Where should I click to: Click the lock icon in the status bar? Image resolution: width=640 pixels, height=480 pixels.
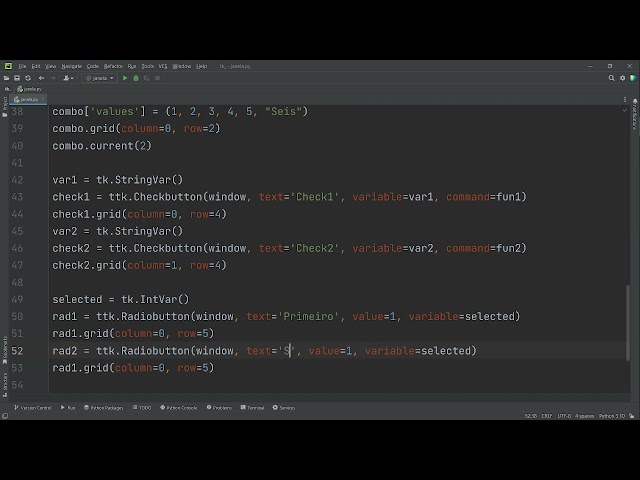click(632, 416)
